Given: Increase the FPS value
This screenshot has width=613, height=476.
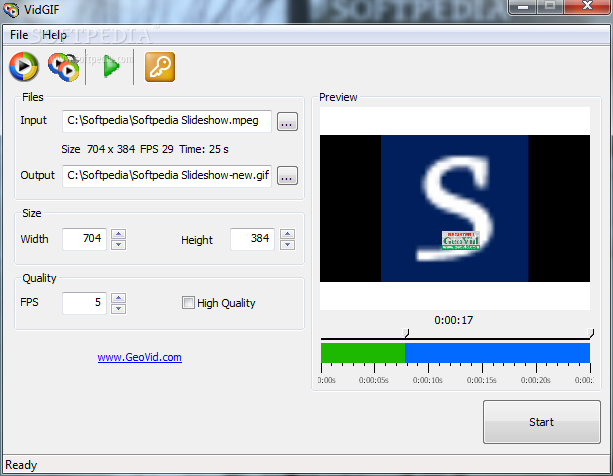Looking at the screenshot, I should click(118, 298).
